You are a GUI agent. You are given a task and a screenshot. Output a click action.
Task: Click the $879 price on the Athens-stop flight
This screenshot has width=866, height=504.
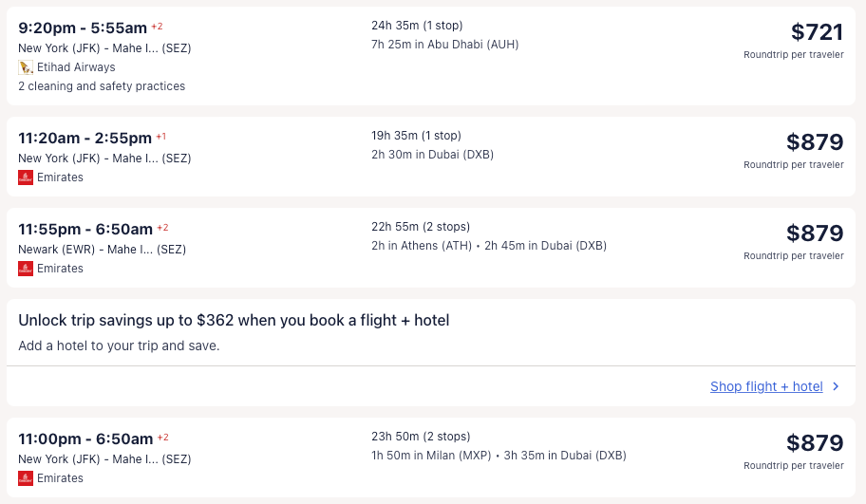[815, 233]
